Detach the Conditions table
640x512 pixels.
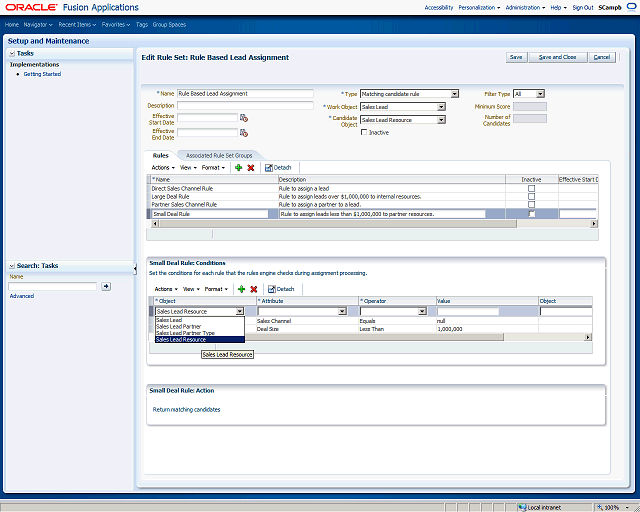pyautogui.click(x=281, y=289)
